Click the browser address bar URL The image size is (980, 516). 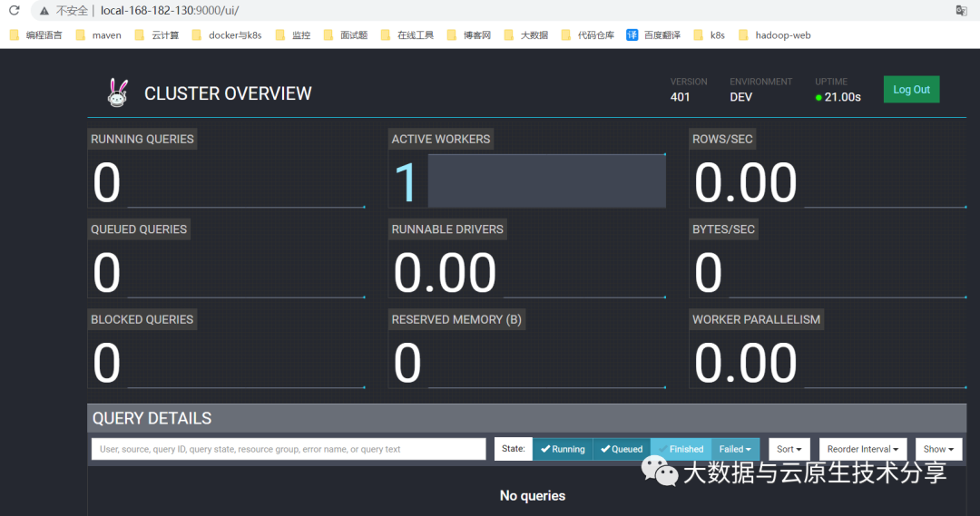[x=170, y=11]
